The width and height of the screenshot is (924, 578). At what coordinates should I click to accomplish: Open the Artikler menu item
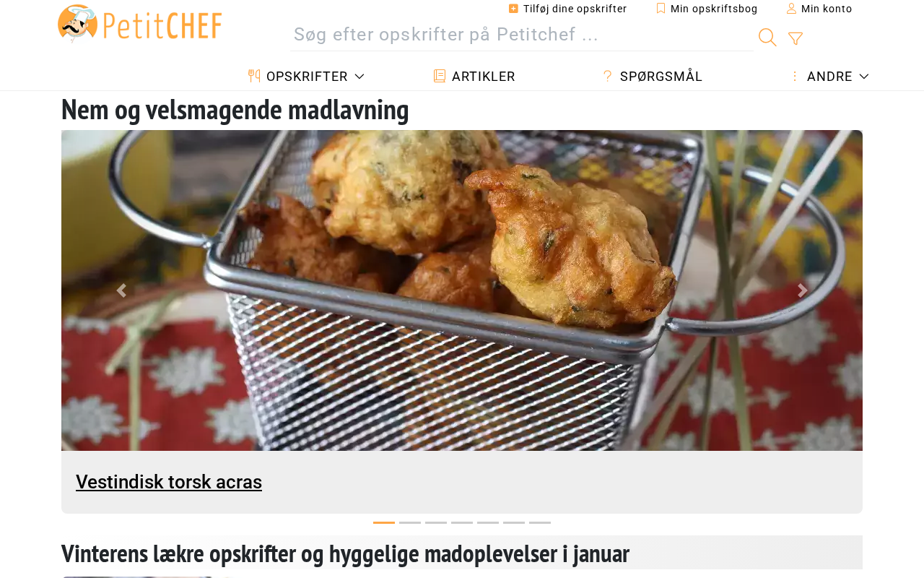point(474,77)
